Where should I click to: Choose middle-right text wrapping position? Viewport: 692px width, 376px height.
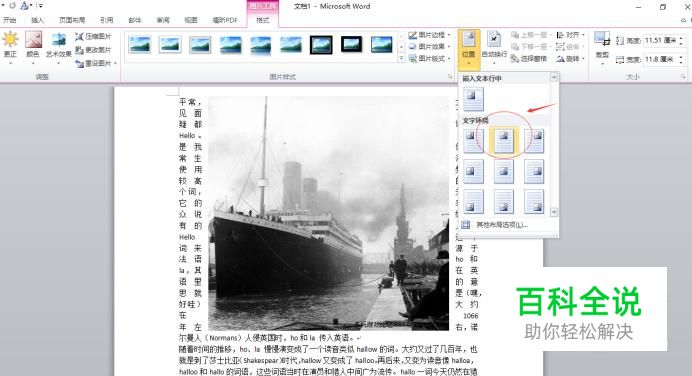[x=534, y=171]
